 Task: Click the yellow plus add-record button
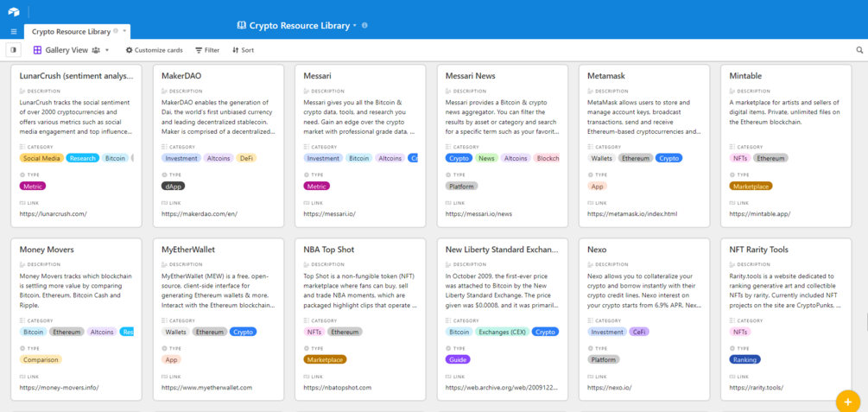pos(847,402)
